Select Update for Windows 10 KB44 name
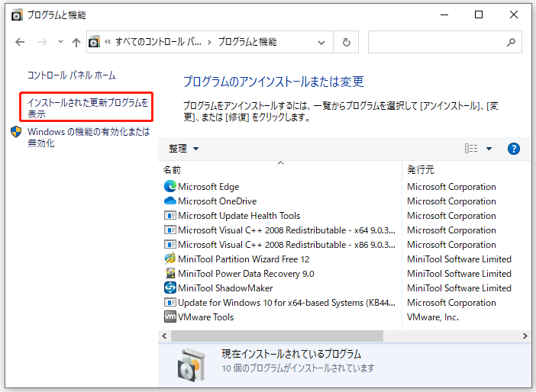536x392 pixels. click(286, 303)
